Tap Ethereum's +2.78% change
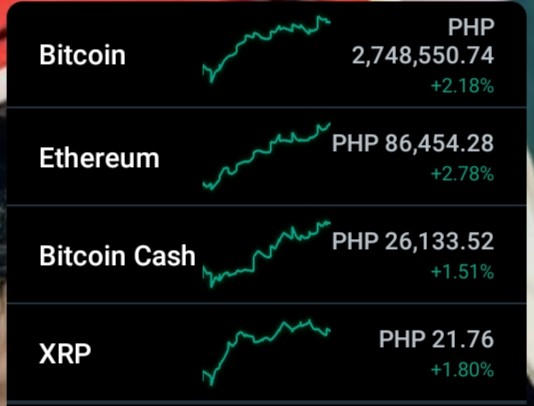This screenshot has width=534, height=406. 462,174
